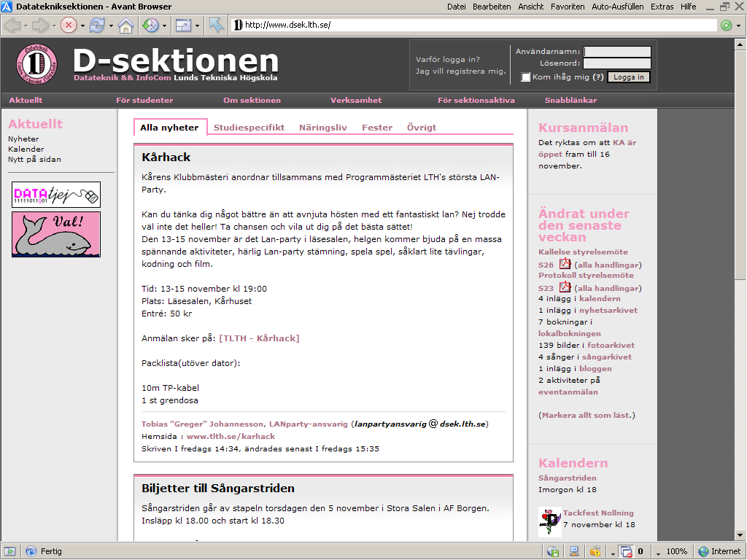The height and width of the screenshot is (560, 747).
Task: Open the Stop button dropdown arrow
Action: tap(82, 26)
